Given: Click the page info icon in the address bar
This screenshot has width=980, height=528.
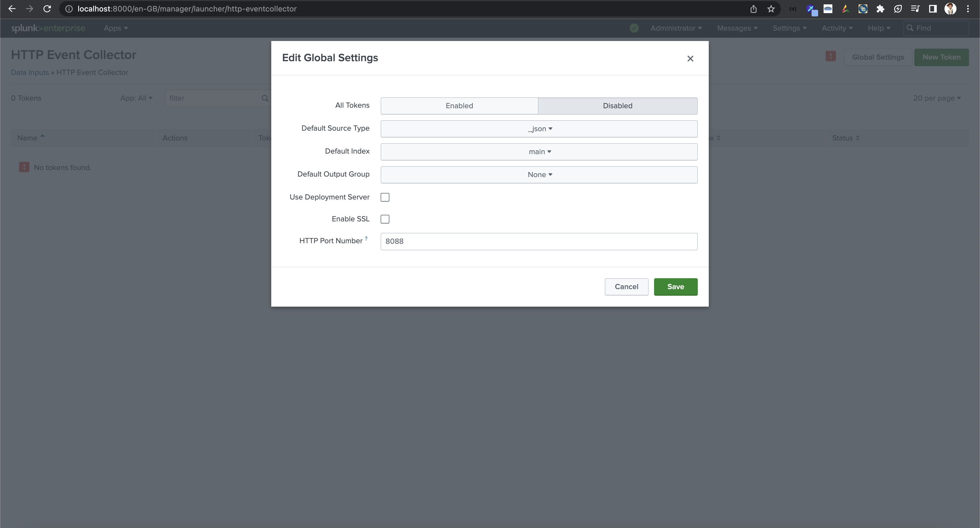Looking at the screenshot, I should tap(69, 8).
